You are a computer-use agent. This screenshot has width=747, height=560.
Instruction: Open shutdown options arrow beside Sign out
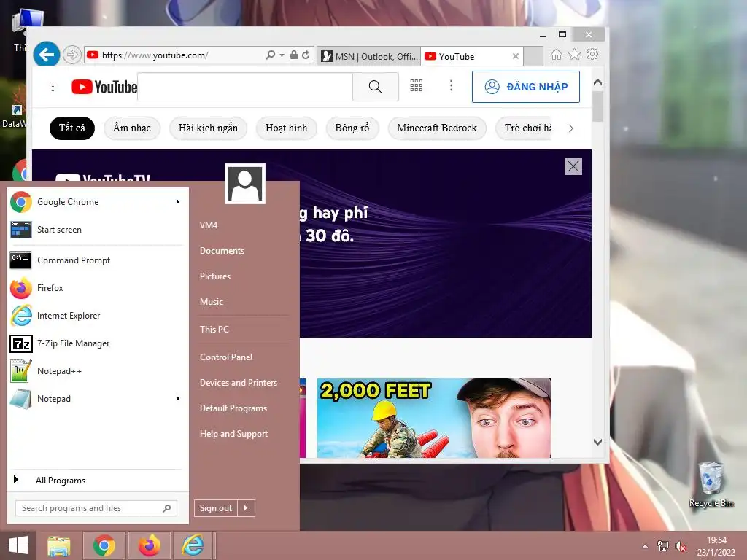pos(246,508)
